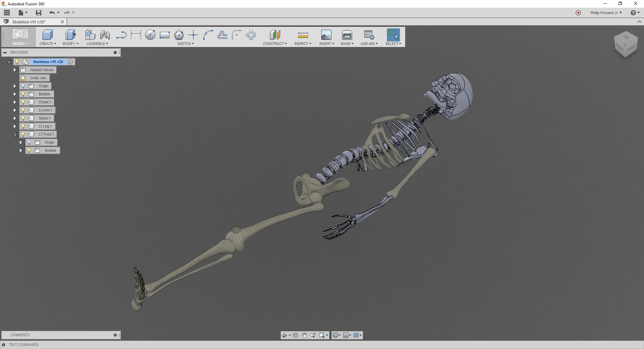Select the Pan hand navigation tool

304,335
